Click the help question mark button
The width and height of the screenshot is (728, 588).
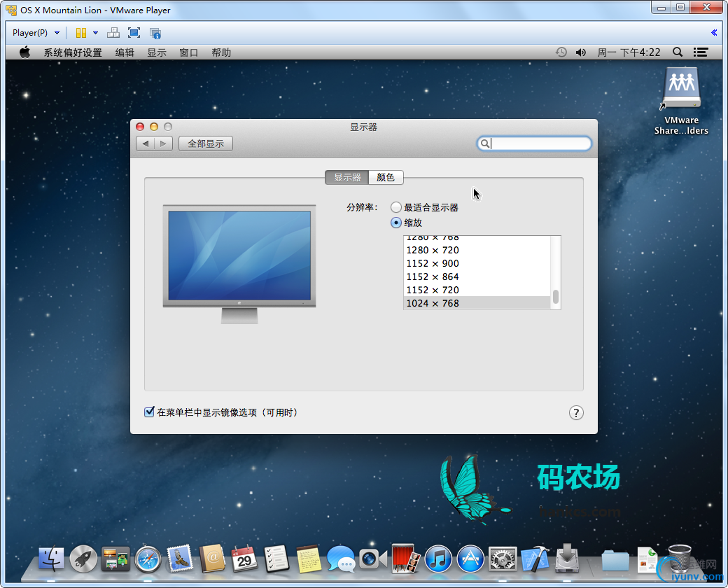(x=576, y=412)
